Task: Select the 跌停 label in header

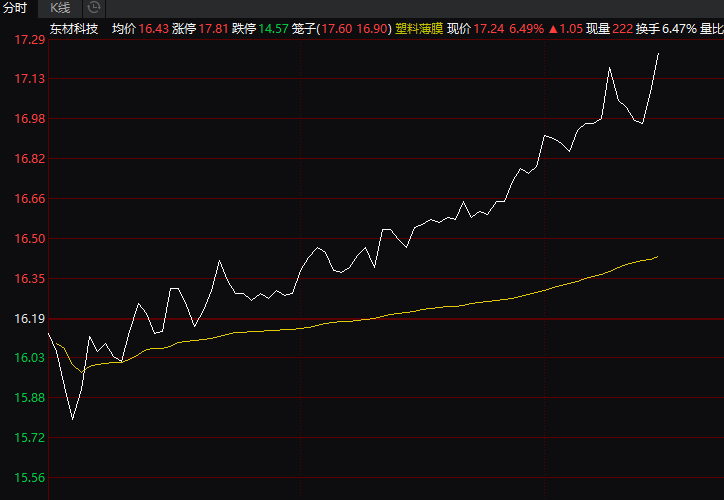Action: coord(244,29)
